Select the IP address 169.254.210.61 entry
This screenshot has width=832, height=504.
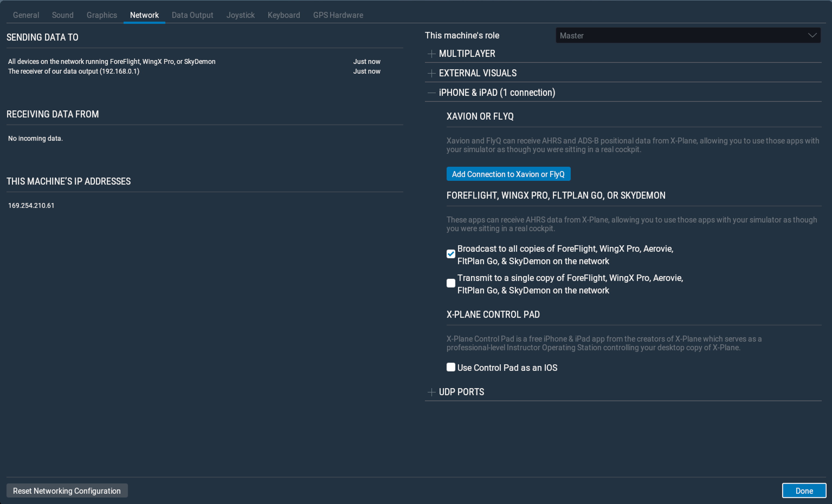click(31, 206)
